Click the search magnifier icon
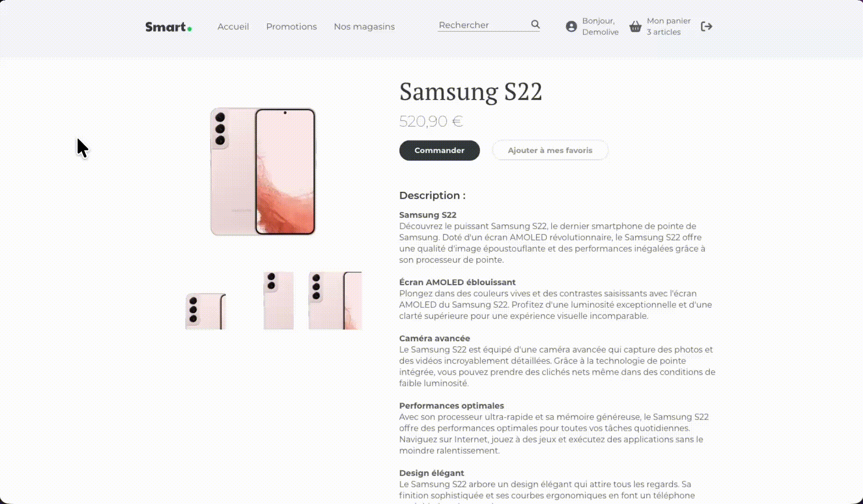The width and height of the screenshot is (863, 504). point(535,24)
